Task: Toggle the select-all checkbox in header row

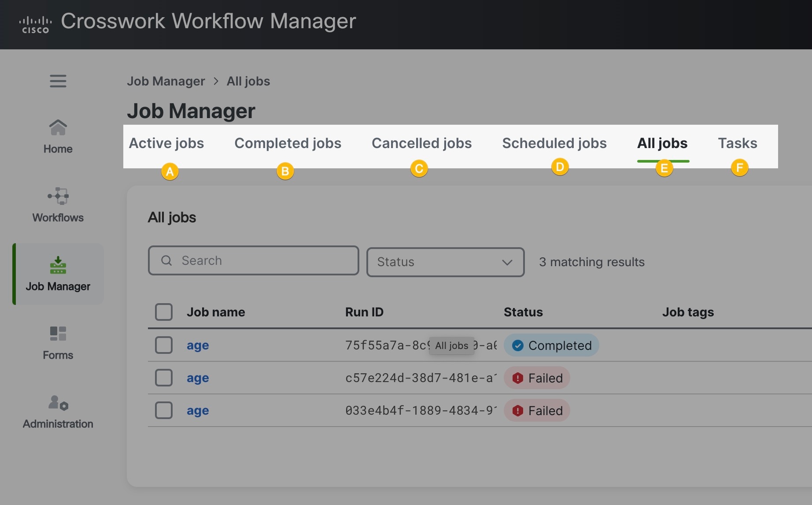Action: (x=163, y=312)
